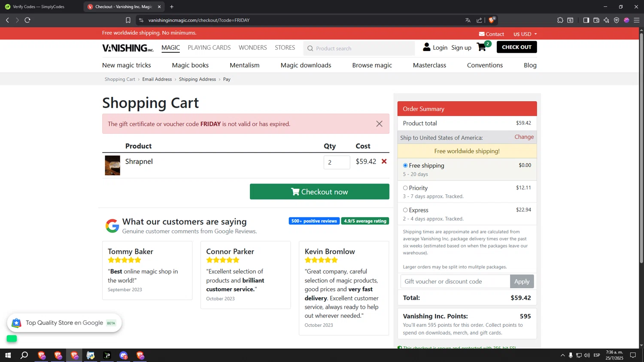This screenshot has width=644, height=362.
Task: Click Shipping Address breadcrumb
Action: [197, 79]
